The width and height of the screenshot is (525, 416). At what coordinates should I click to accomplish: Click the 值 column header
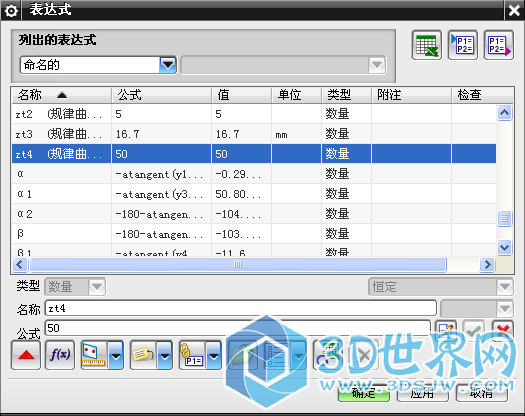241,95
